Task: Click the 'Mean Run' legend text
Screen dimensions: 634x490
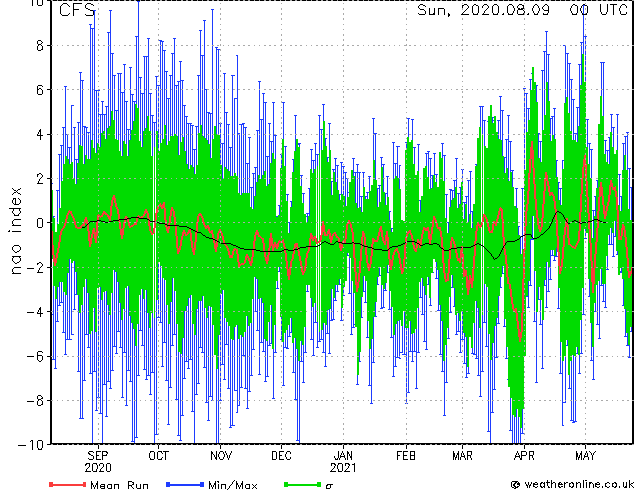Action: 119,485
